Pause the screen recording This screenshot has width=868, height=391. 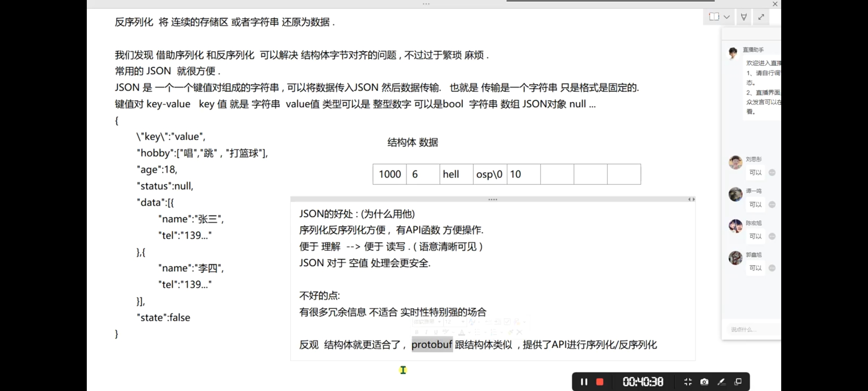584,382
